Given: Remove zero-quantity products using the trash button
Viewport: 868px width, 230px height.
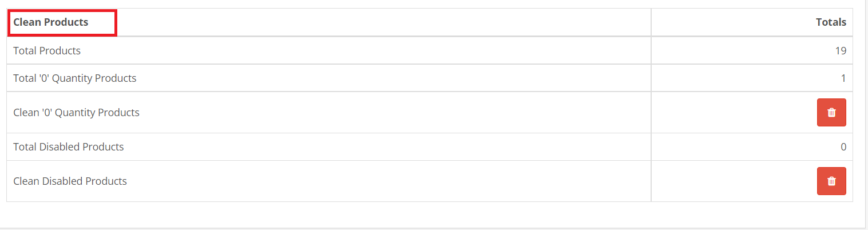Looking at the screenshot, I should tap(831, 113).
